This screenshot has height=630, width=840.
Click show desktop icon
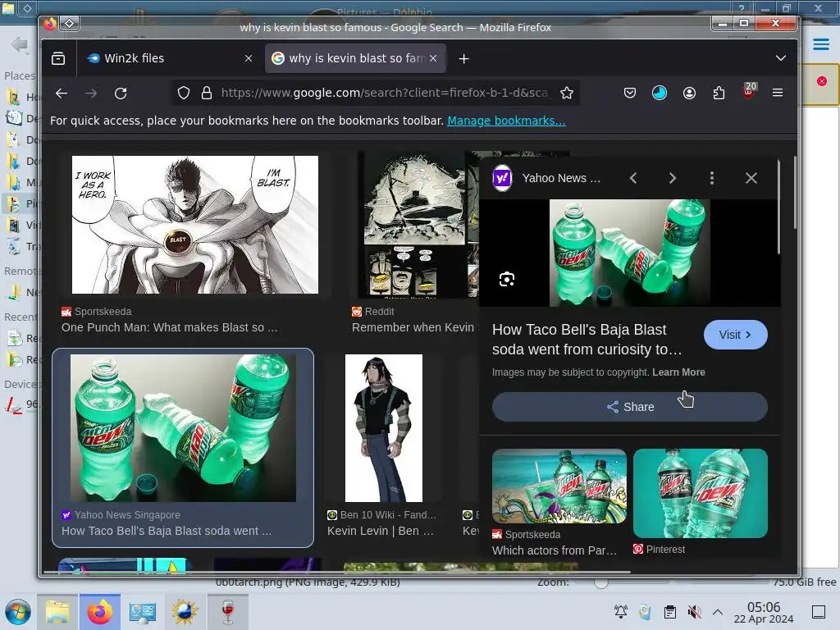coord(819,612)
